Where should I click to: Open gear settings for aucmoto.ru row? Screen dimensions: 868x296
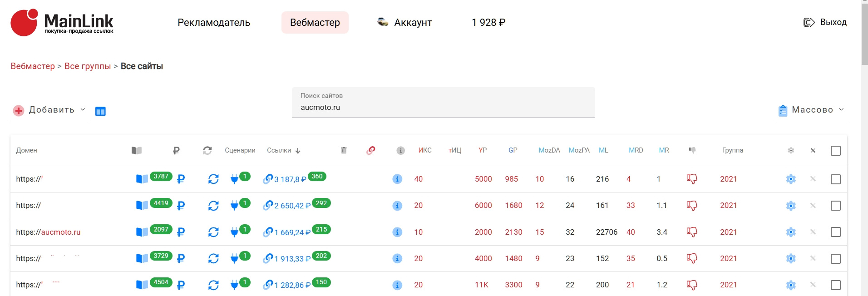[791, 232]
